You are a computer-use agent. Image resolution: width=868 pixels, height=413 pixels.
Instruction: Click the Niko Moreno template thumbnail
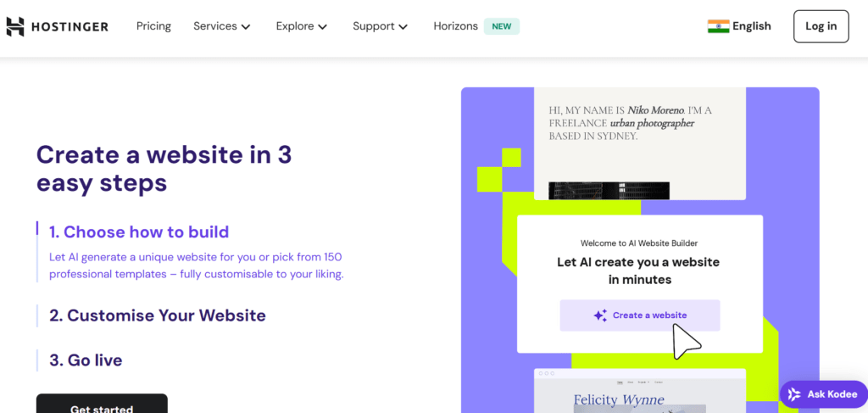640,143
